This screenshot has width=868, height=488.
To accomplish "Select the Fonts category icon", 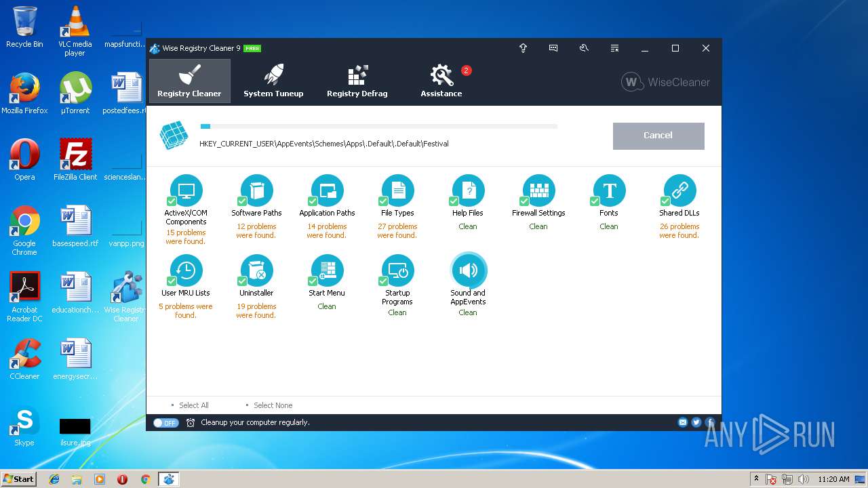I will tap(609, 190).
